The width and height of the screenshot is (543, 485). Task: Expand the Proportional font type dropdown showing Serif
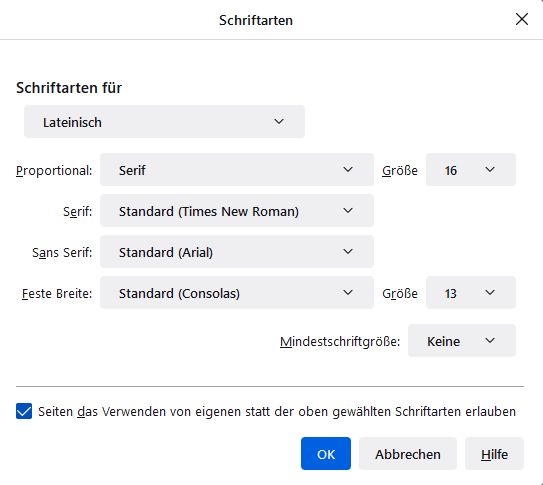tap(237, 170)
